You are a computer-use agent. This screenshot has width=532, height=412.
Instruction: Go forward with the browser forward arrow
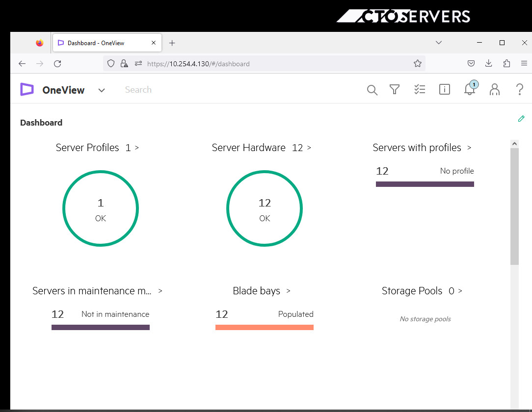pos(40,64)
